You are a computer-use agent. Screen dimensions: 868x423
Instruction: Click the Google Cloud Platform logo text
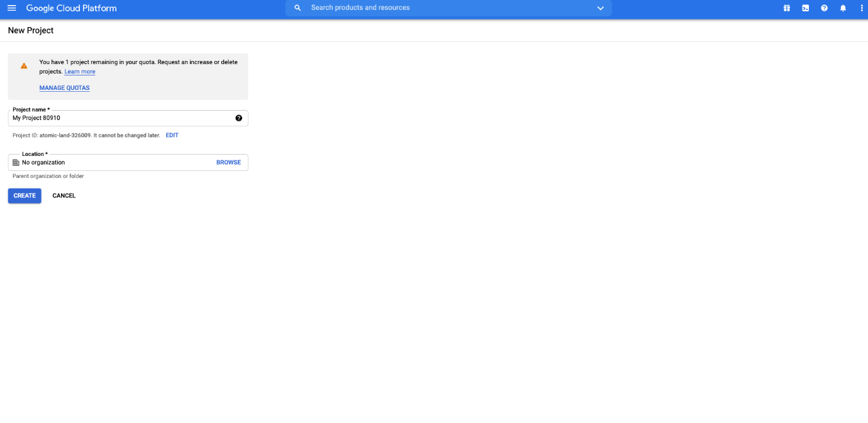coord(71,8)
